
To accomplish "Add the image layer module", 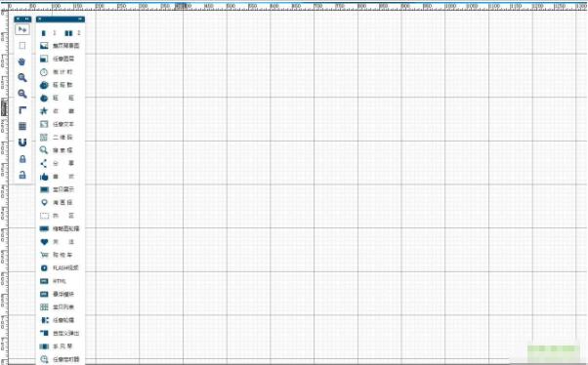I will (x=58, y=59).
